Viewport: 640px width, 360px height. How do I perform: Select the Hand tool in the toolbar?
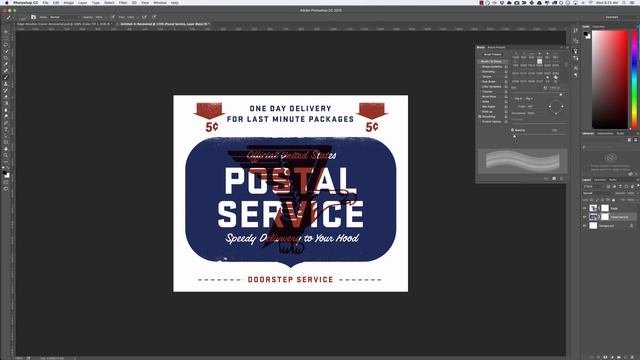(6, 149)
